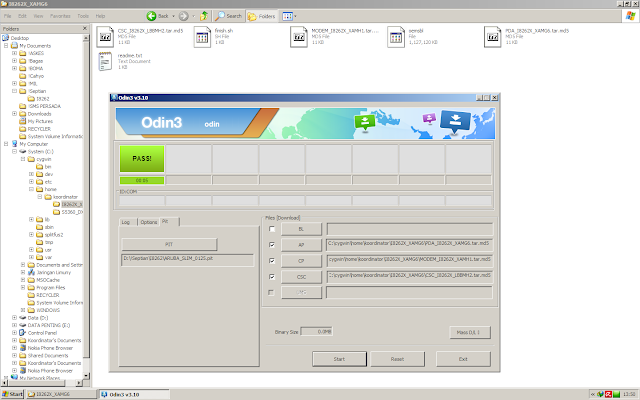Select the I8262 folder in tree
640x400 pixels.
[42, 99]
